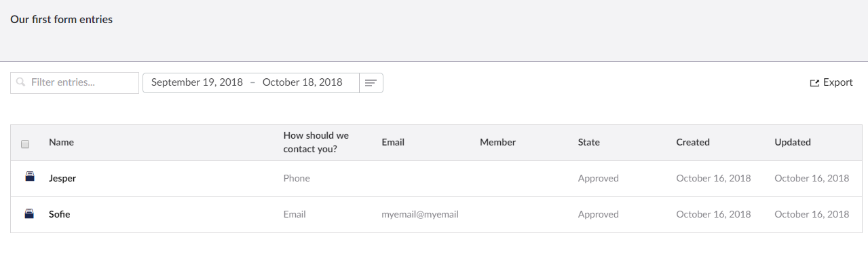This screenshot has height=259, width=868.
Task: Open the October 18, 2018 end date picker
Action: [303, 82]
